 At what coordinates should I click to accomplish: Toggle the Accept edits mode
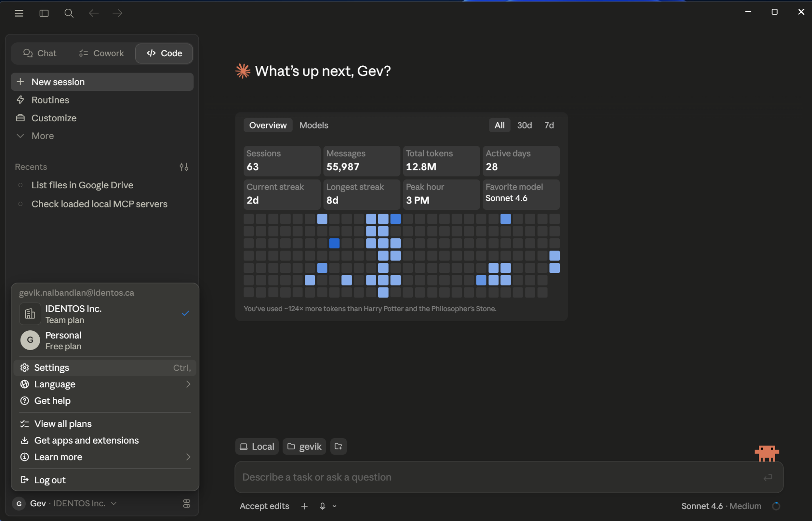point(264,506)
